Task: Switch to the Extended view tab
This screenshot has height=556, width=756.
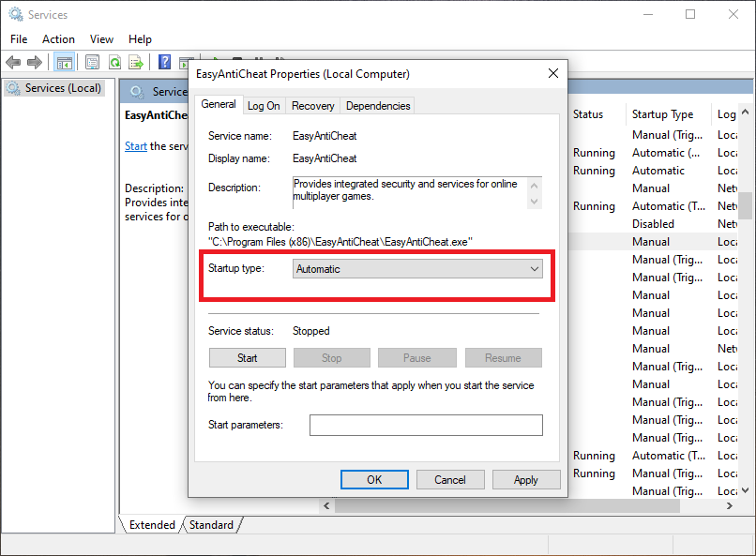Action: pos(152,525)
